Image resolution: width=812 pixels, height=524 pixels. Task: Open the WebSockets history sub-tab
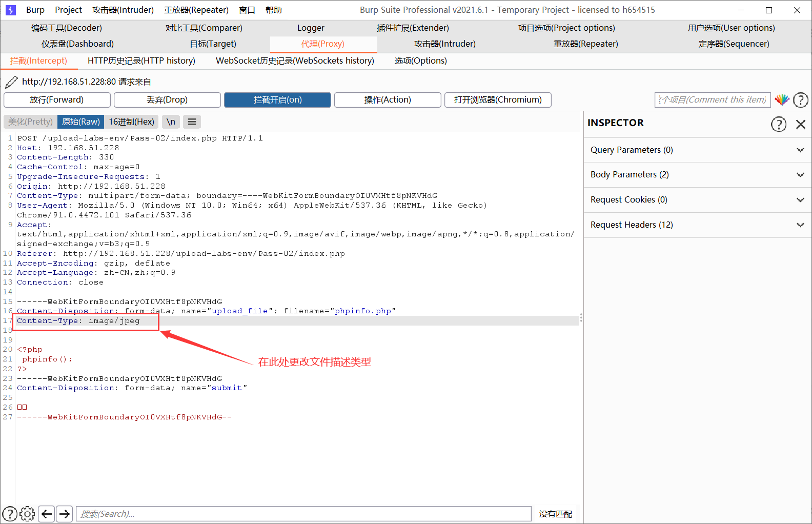[295, 61]
